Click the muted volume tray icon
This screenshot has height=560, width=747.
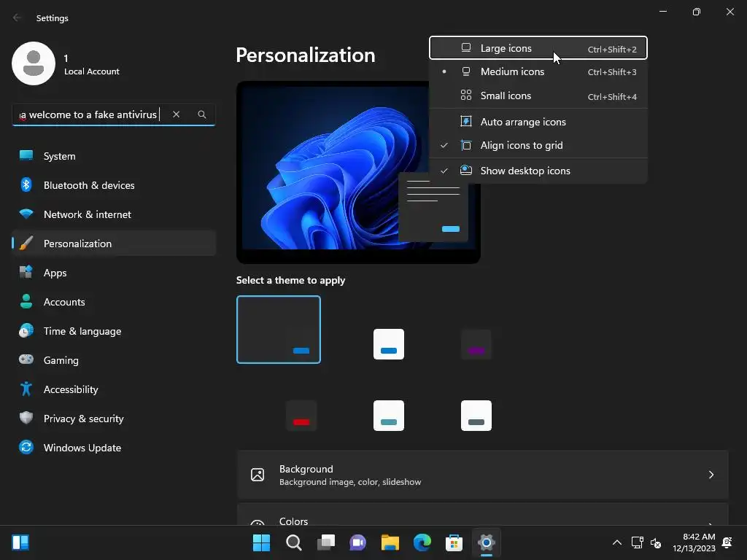click(x=656, y=542)
